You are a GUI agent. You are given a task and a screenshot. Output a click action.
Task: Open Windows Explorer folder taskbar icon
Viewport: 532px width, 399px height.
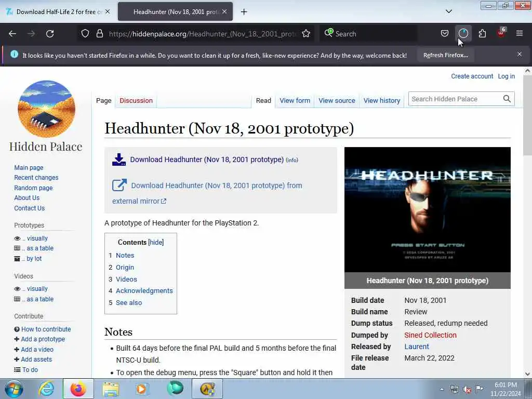point(111,389)
